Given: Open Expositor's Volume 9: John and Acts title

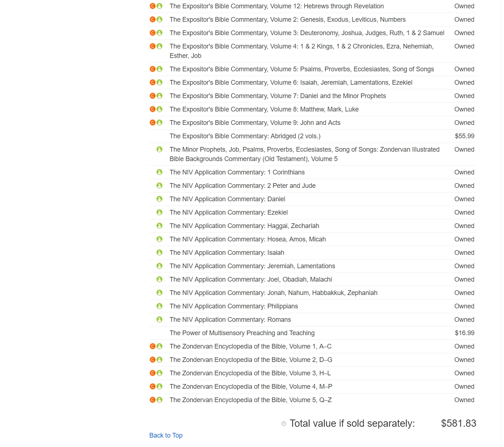Looking at the screenshot, I should pos(255,123).
